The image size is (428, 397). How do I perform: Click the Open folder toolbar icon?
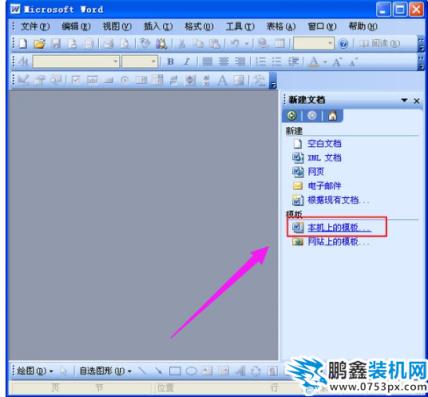pos(39,44)
